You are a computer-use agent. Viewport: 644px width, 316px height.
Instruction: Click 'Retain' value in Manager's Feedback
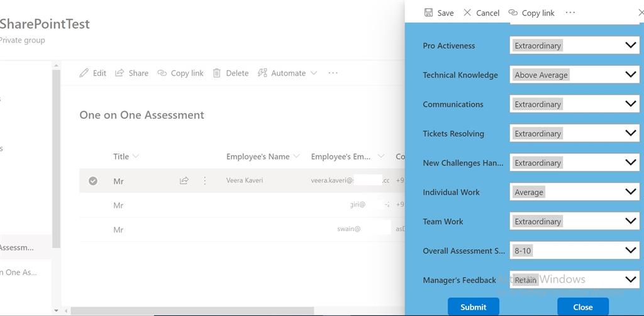tap(526, 280)
